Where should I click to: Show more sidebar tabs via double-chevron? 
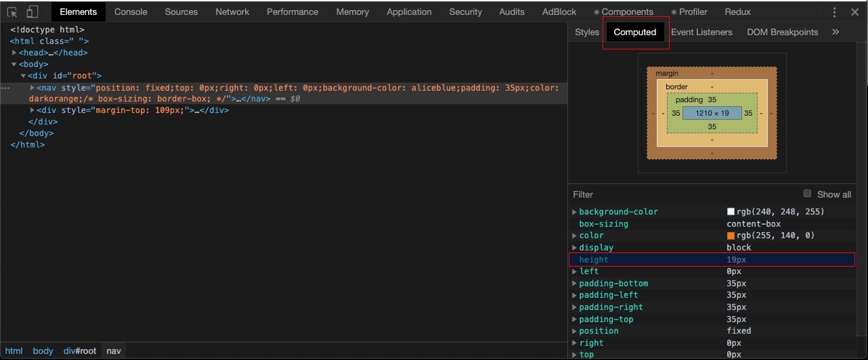(836, 32)
